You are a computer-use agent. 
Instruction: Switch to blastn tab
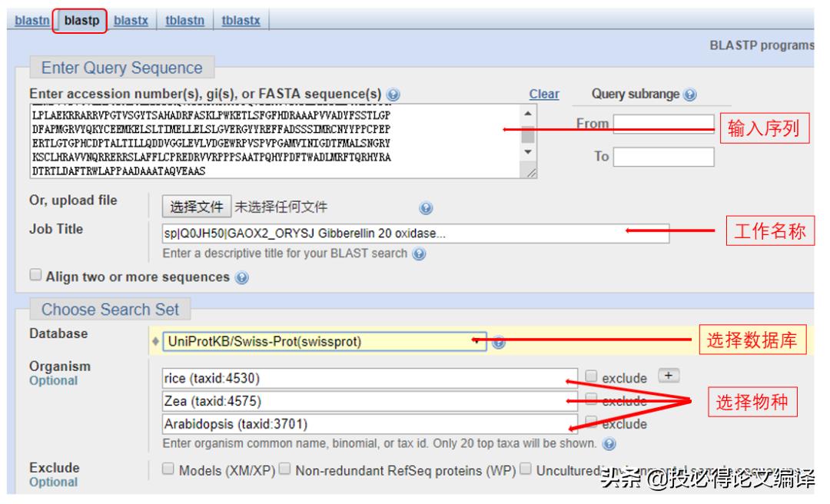tap(32, 21)
